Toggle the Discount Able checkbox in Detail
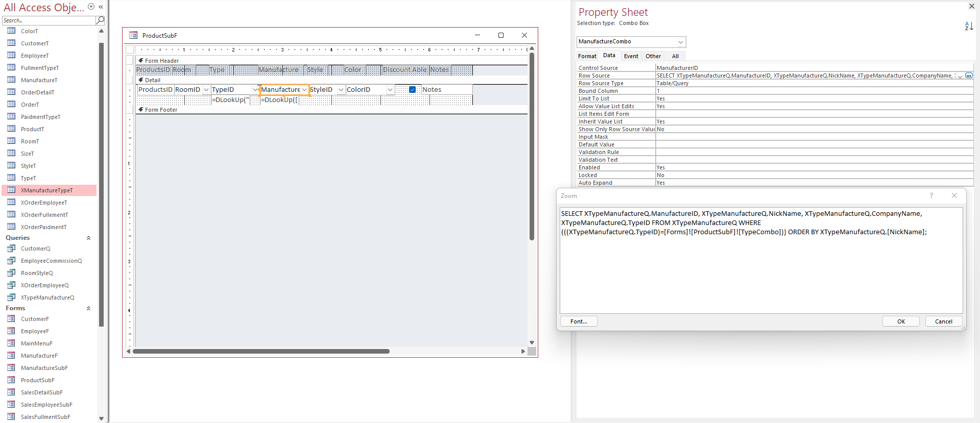Image resolution: width=980 pixels, height=423 pixels. tap(412, 90)
